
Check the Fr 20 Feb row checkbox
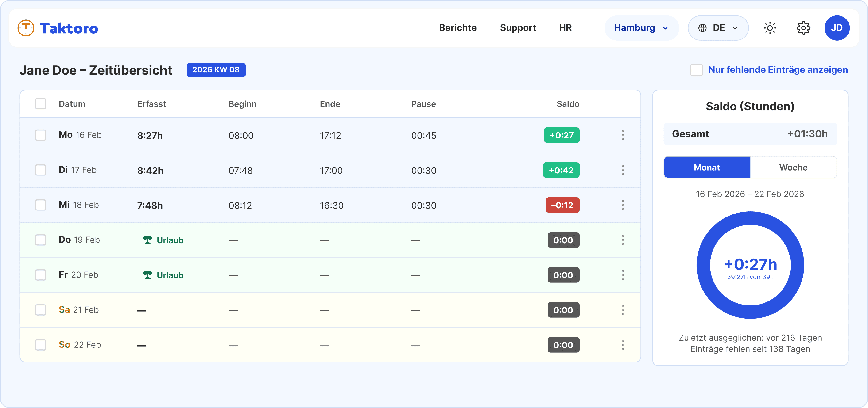point(41,275)
